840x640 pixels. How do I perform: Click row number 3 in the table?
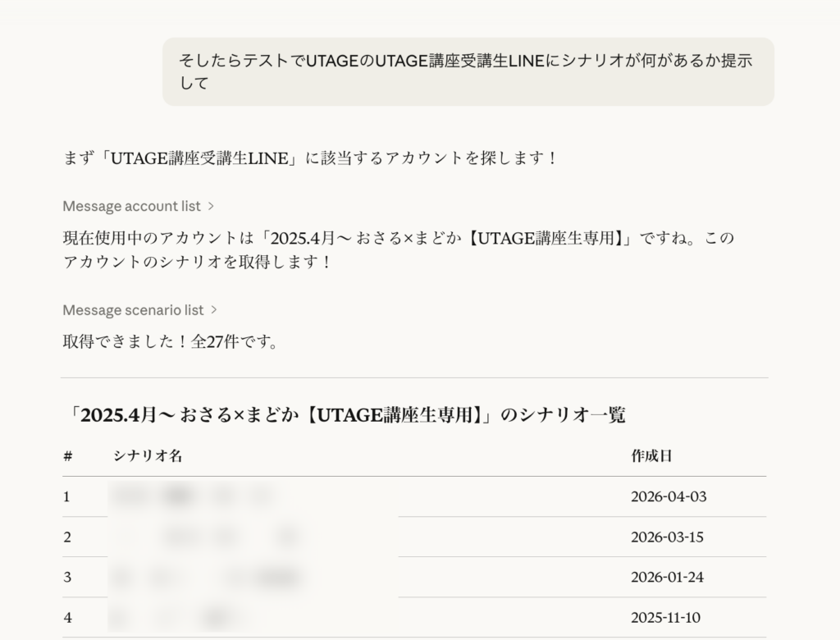67,577
